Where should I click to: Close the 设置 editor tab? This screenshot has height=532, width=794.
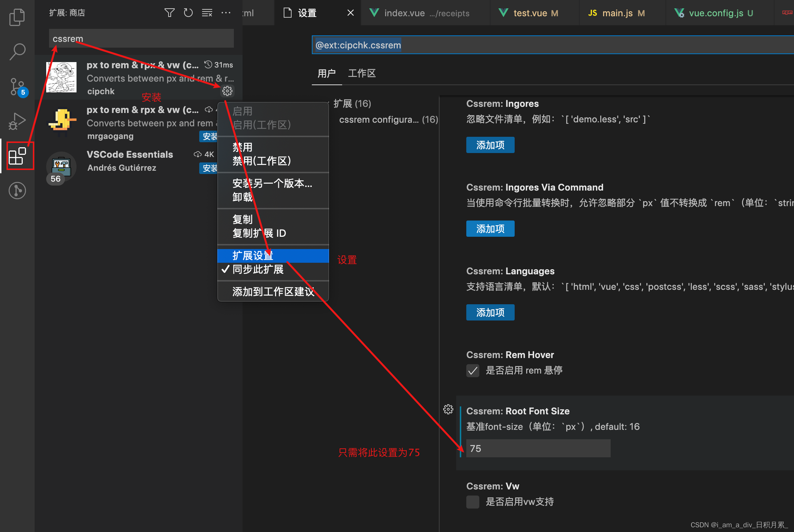[350, 13]
